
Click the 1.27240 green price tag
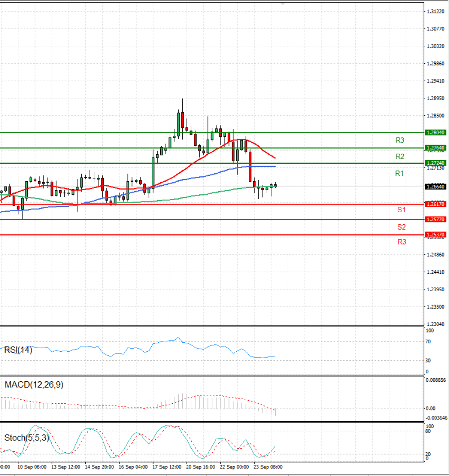click(436, 163)
